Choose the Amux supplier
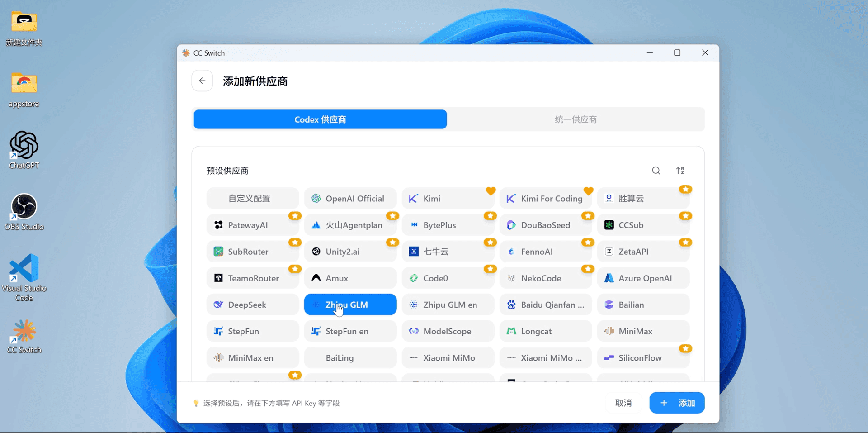The height and width of the screenshot is (433, 868). pos(350,278)
